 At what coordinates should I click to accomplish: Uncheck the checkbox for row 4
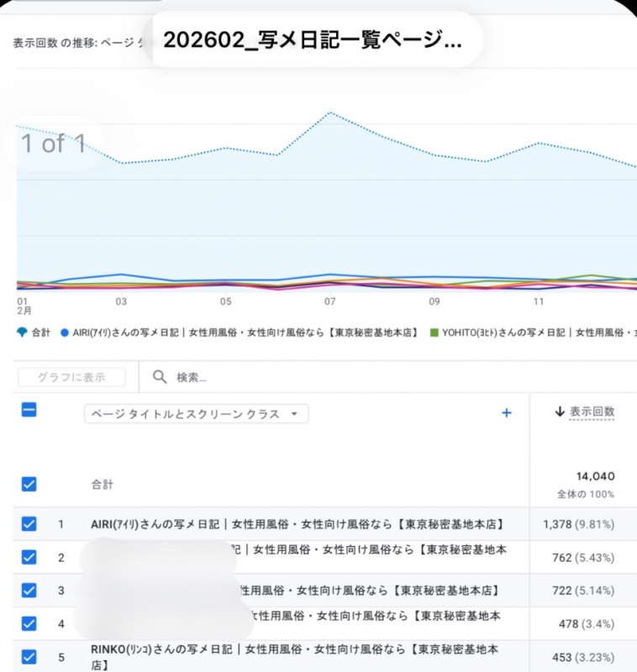click(x=29, y=623)
